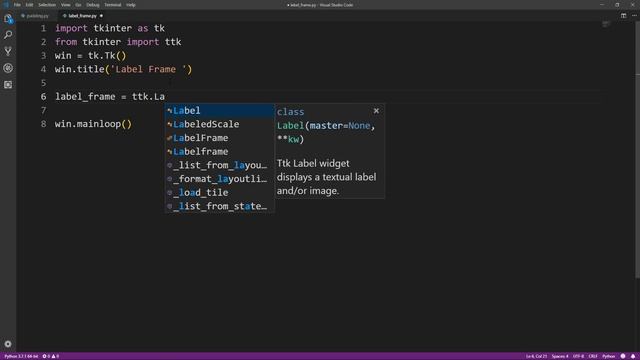Viewport: 640px width, 360px height.
Task: Open the File menu
Action: pos(17,5)
